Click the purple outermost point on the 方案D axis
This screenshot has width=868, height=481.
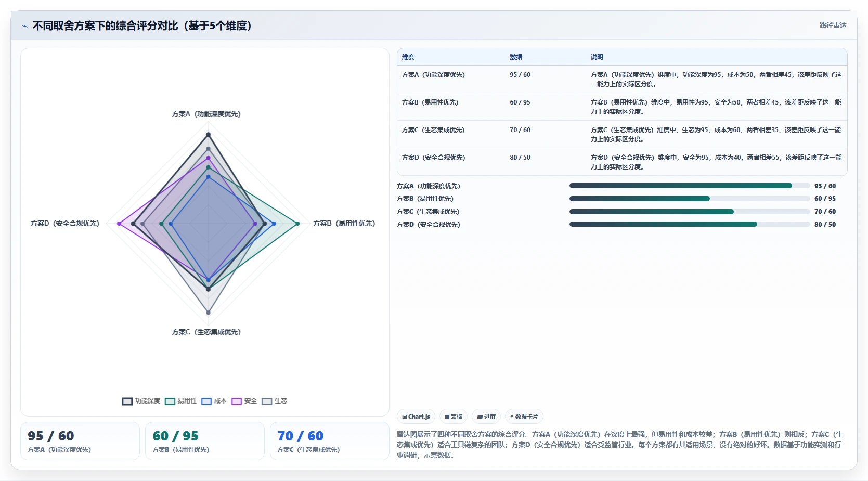click(x=119, y=224)
